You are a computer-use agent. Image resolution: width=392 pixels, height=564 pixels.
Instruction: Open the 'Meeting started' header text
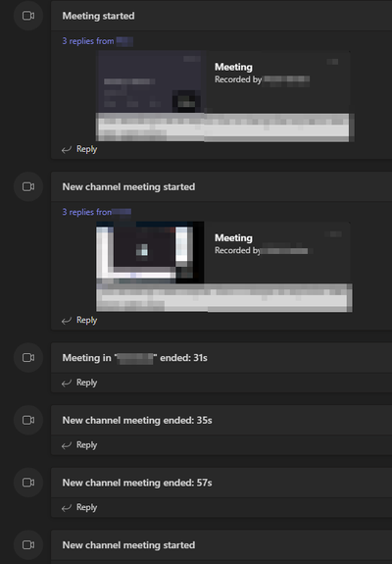[x=98, y=16]
